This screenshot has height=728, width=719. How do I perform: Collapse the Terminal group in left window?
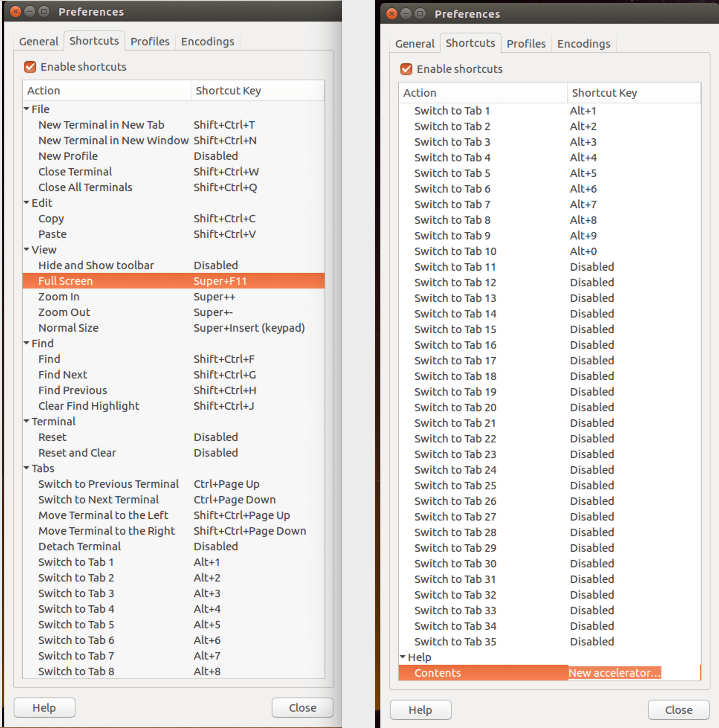point(26,421)
